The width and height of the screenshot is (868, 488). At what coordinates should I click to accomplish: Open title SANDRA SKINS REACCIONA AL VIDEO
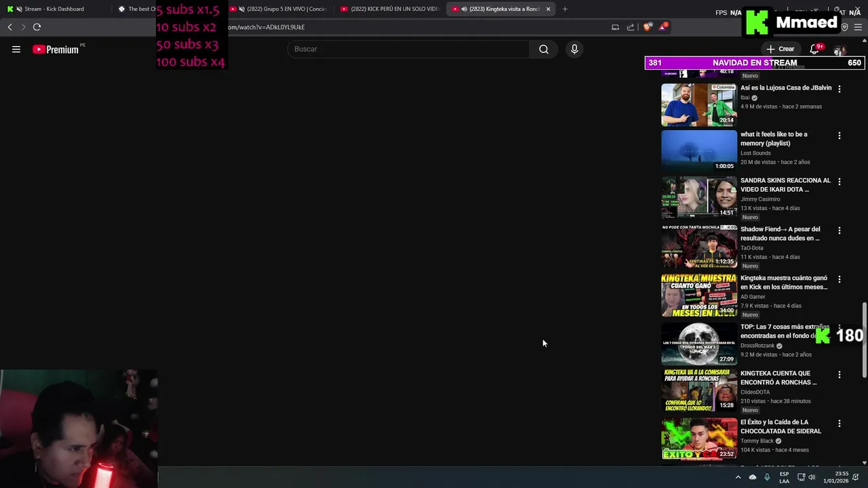[785, 185]
